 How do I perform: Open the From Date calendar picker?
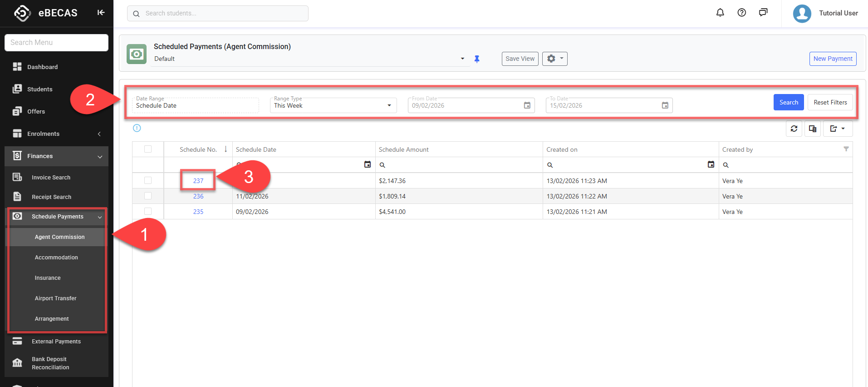coord(527,105)
